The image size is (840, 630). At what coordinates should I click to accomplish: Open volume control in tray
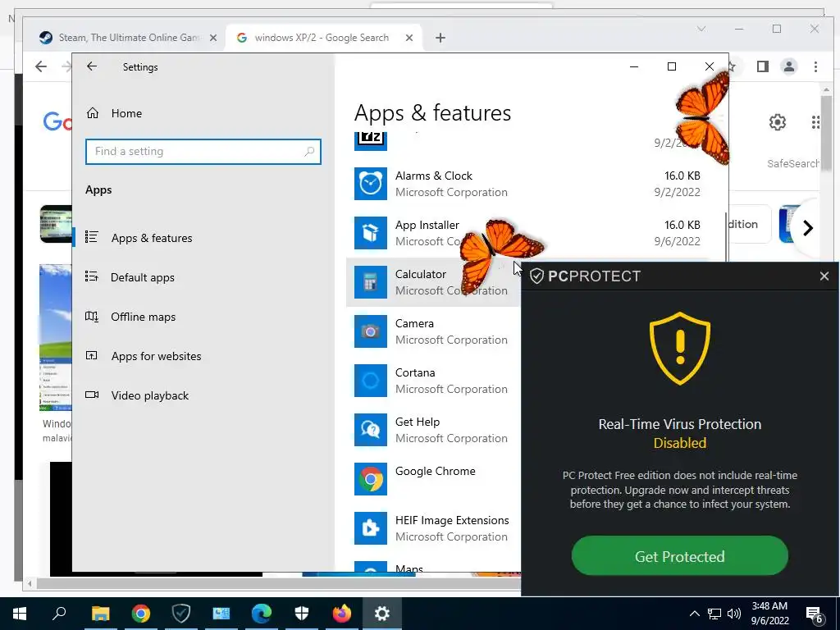pyautogui.click(x=734, y=614)
